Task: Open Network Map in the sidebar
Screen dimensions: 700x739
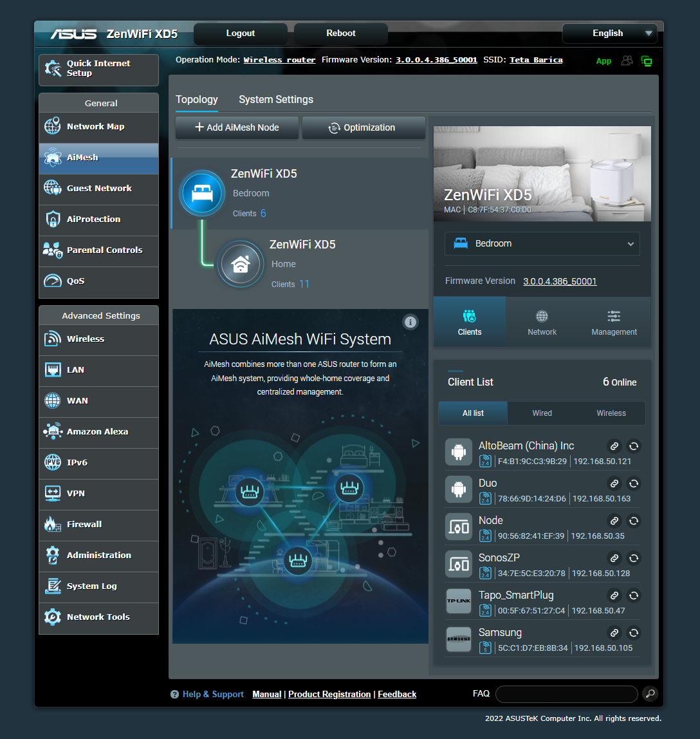Action: click(x=99, y=127)
